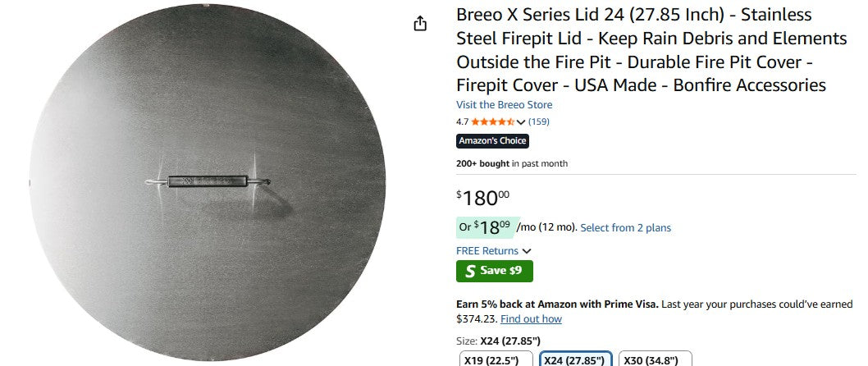The height and width of the screenshot is (366, 868).
Task: Click the Breeo X Series Lid product title
Action: click(640, 50)
